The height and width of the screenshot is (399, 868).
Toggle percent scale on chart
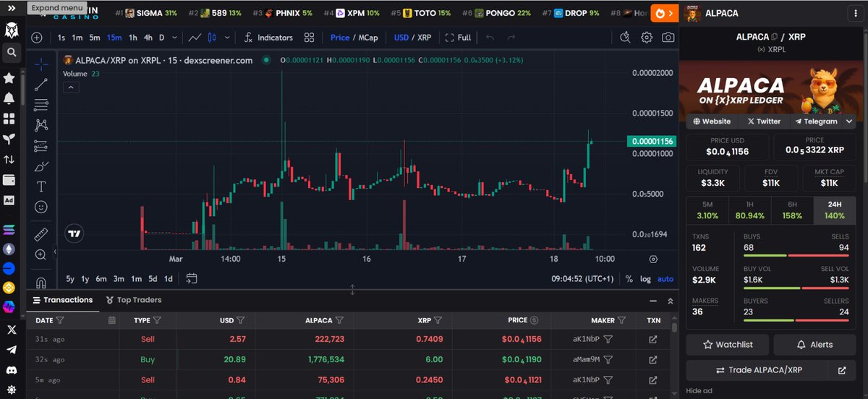(x=629, y=279)
